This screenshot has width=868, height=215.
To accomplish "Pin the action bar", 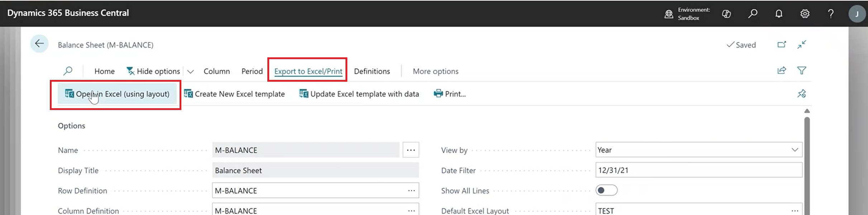I will [802, 94].
